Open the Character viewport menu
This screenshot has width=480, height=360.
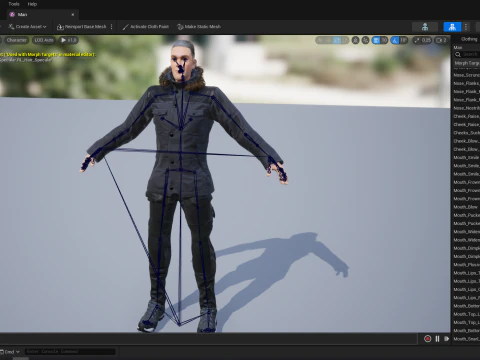(x=16, y=40)
